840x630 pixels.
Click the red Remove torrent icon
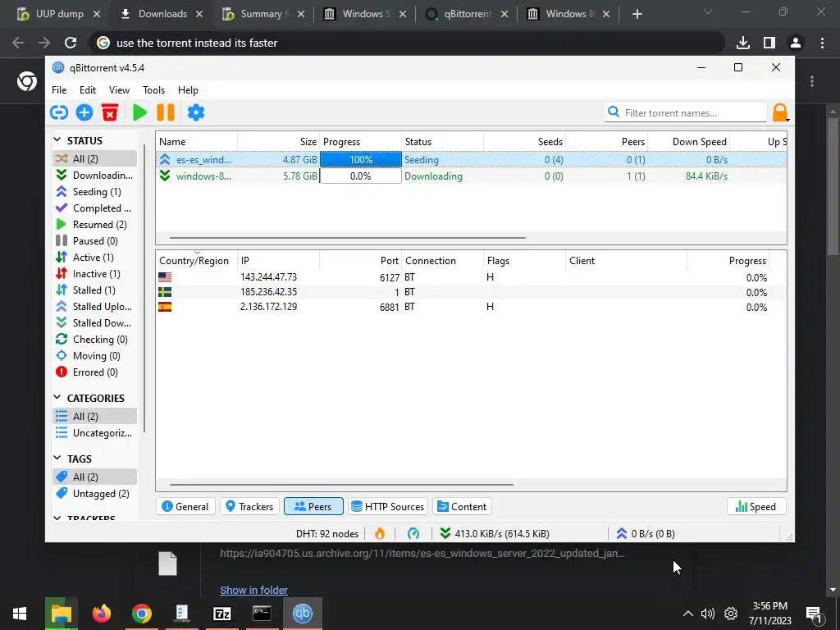[x=110, y=112]
